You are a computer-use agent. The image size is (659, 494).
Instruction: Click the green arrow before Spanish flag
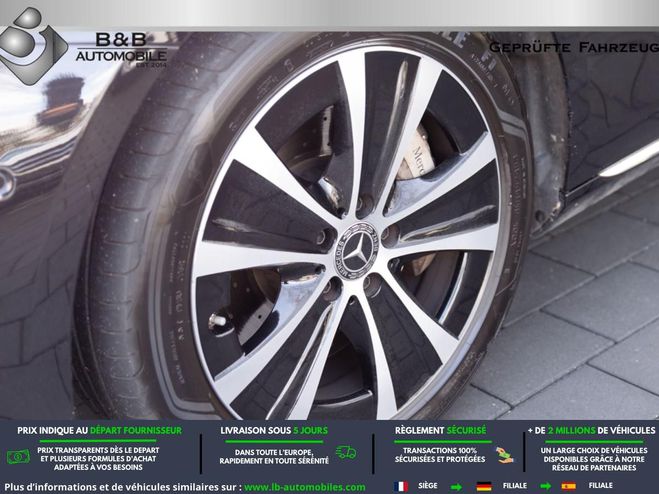pyautogui.click(x=546, y=487)
